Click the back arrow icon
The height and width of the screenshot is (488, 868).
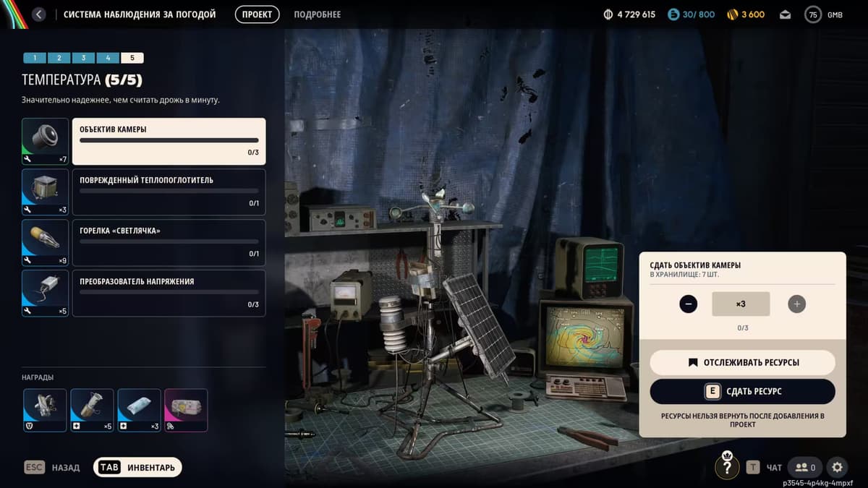coord(39,14)
